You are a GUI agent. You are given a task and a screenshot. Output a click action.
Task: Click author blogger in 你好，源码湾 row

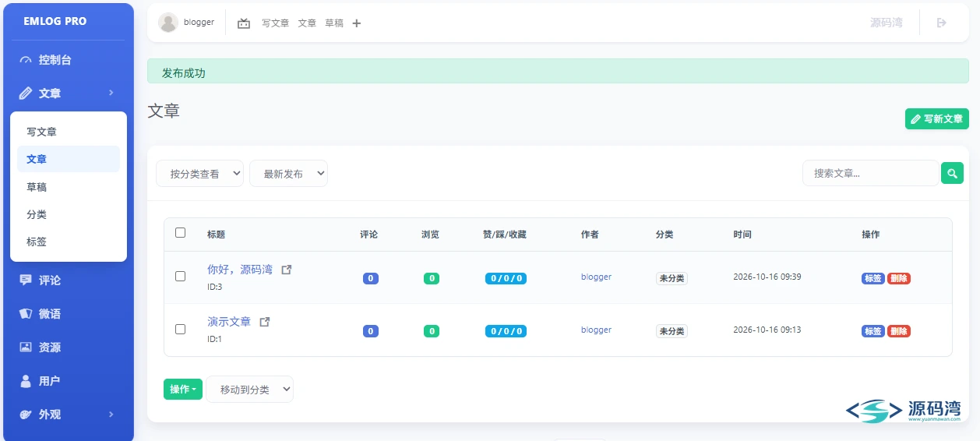tap(596, 277)
